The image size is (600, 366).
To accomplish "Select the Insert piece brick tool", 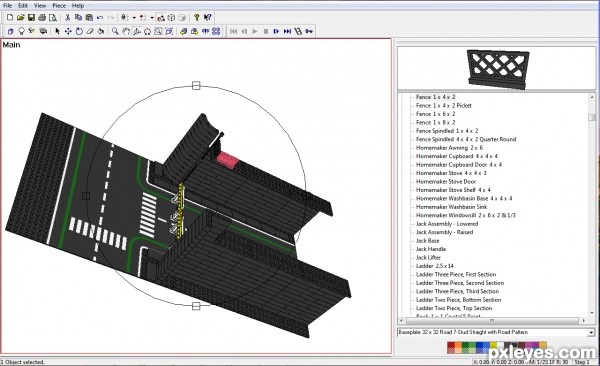I will coord(10,31).
